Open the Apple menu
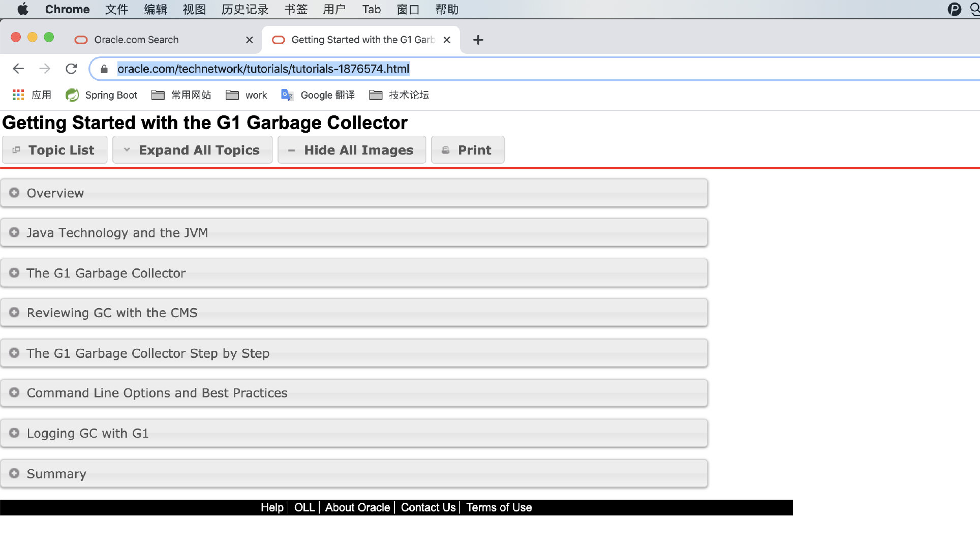 23,9
